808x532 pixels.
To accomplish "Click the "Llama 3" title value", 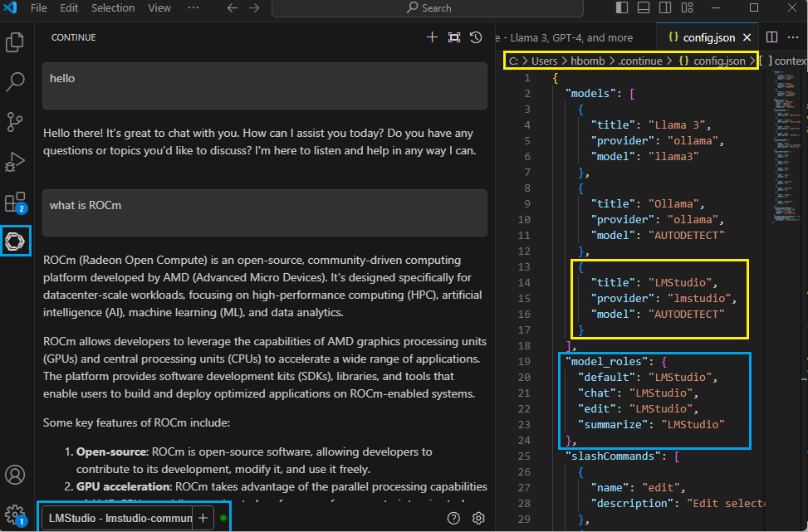I will pyautogui.click(x=677, y=124).
